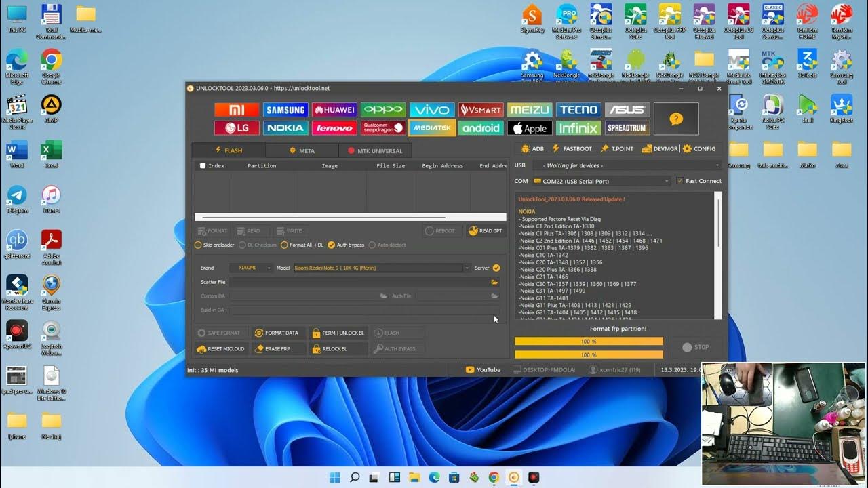
Task: Select the Huawei brand logo
Action: pos(334,110)
